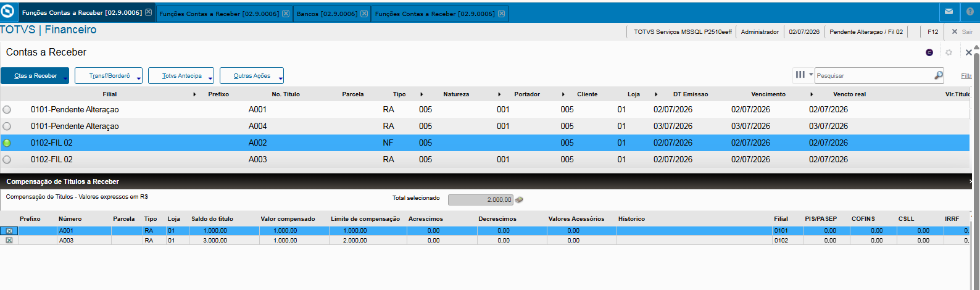The height and width of the screenshot is (290, 980).
Task: Open the column layout dropdown arrow
Action: [x=811, y=74]
